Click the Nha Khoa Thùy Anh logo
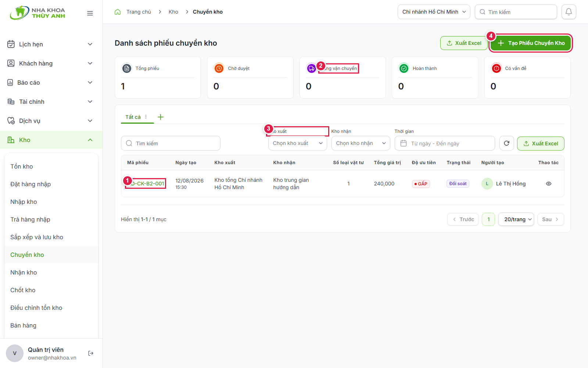The width and height of the screenshot is (588, 368). pyautogui.click(x=37, y=13)
